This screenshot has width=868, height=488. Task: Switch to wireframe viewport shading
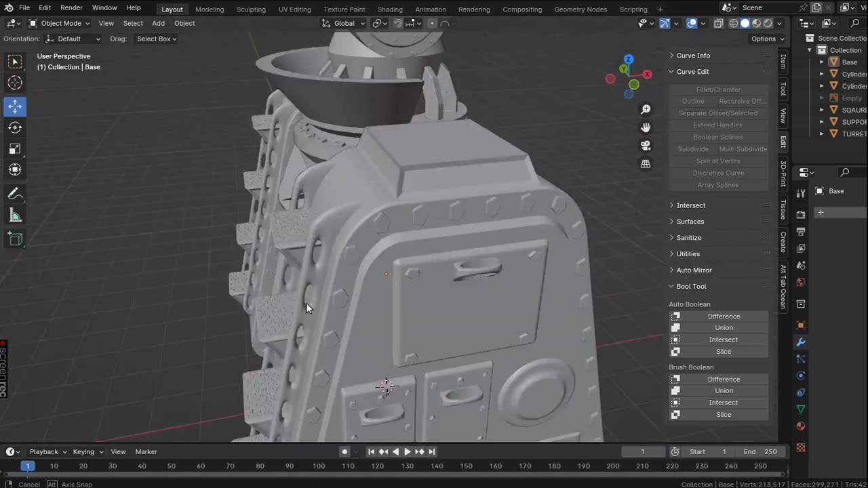(x=734, y=23)
